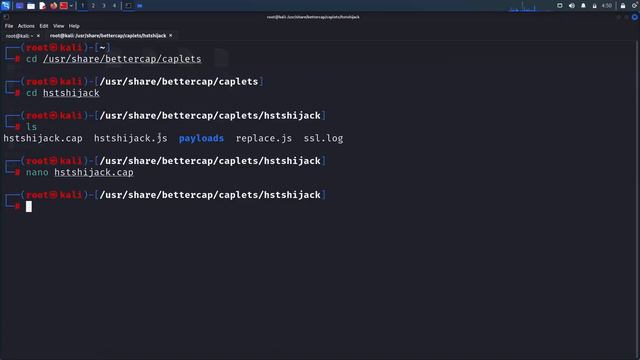Click the ls command text

(x=31, y=127)
